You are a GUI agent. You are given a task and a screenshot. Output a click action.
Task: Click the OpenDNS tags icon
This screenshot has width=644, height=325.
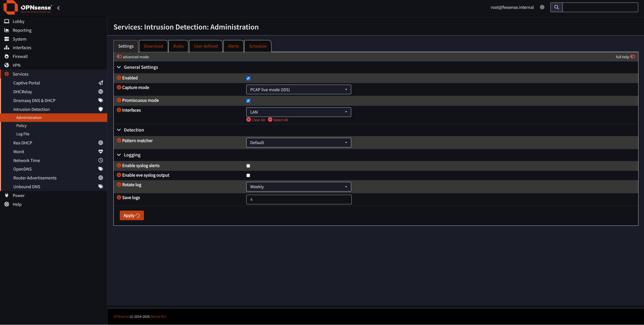click(101, 169)
